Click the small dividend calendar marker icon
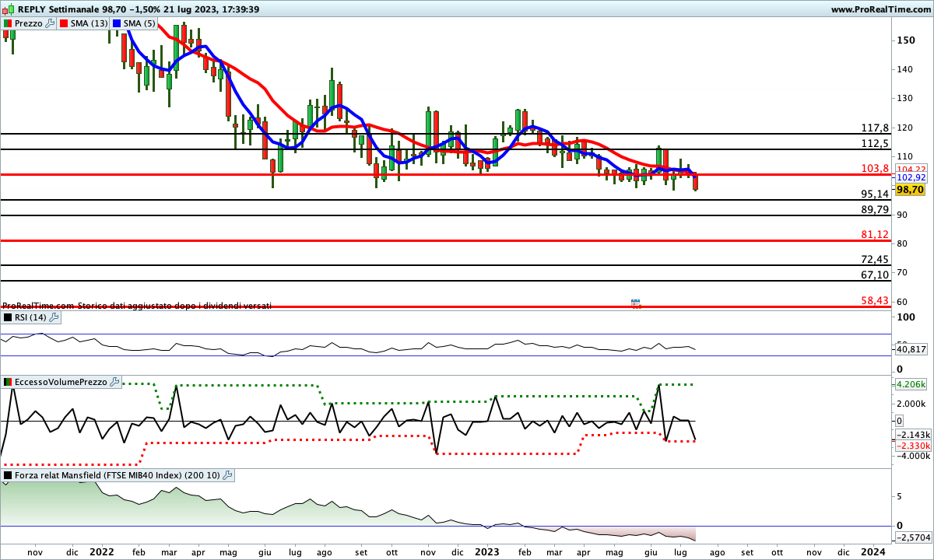The image size is (934, 560). pyautogui.click(x=635, y=303)
